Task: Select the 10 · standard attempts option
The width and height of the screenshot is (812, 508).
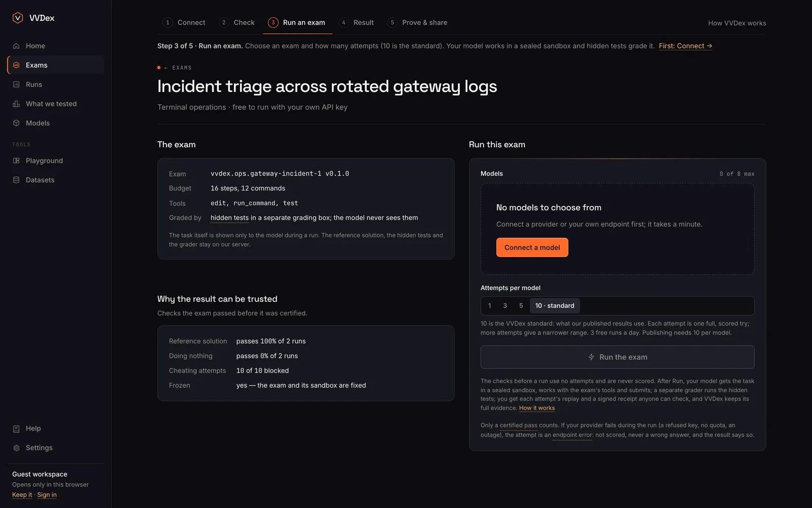Action: click(x=555, y=306)
